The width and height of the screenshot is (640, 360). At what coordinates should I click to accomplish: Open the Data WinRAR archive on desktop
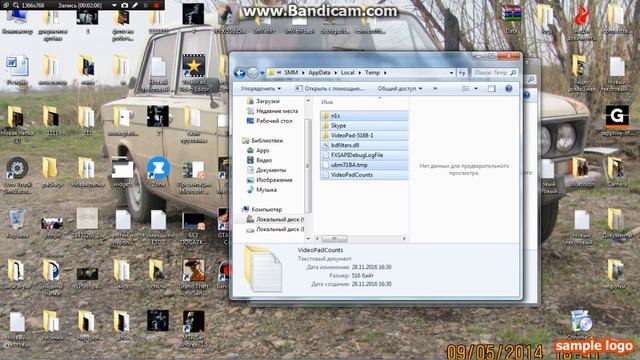tap(511, 19)
